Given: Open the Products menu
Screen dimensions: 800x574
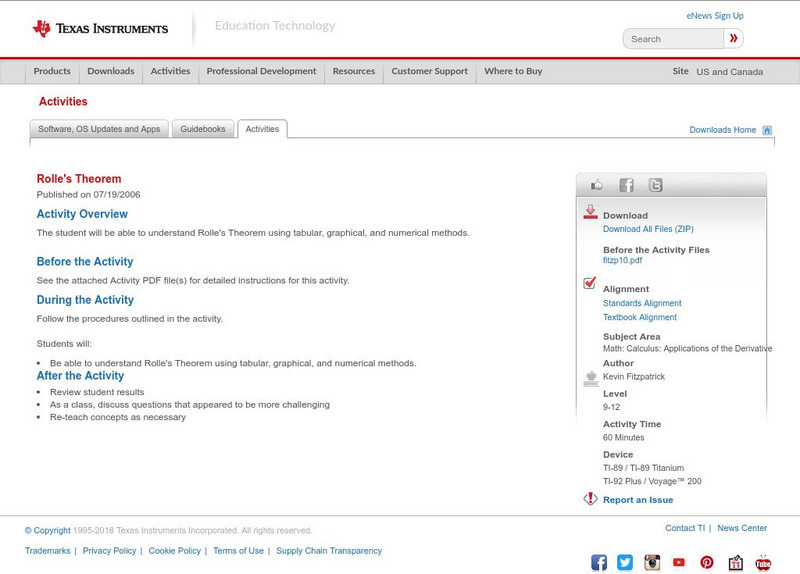Looking at the screenshot, I should pos(52,71).
